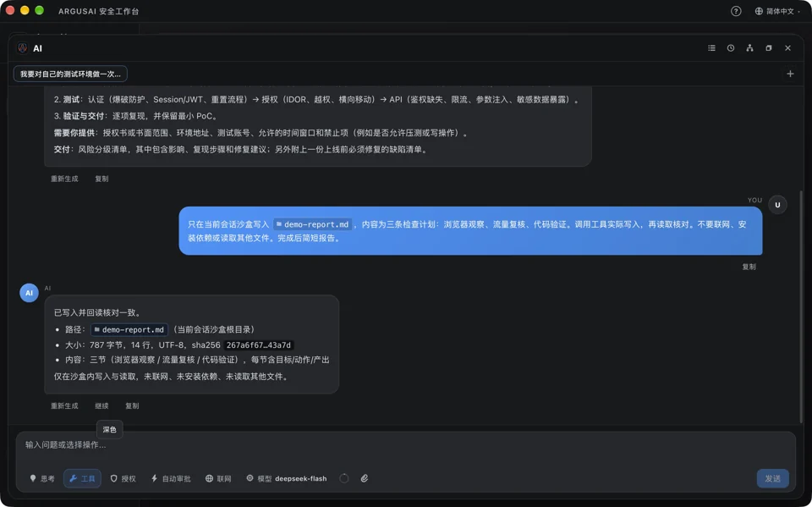This screenshot has width=812, height=507.
Task: Open the help question mark icon
Action: click(x=735, y=11)
